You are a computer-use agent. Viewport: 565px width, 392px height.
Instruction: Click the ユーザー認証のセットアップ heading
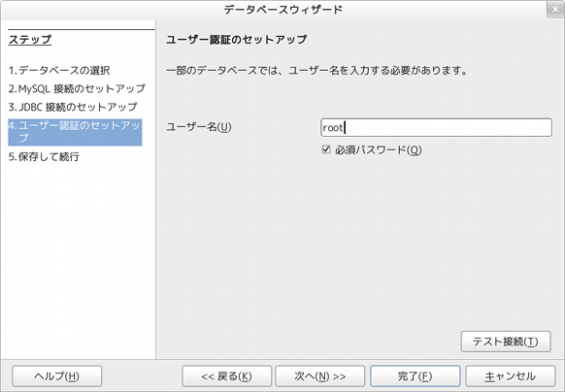(236, 39)
